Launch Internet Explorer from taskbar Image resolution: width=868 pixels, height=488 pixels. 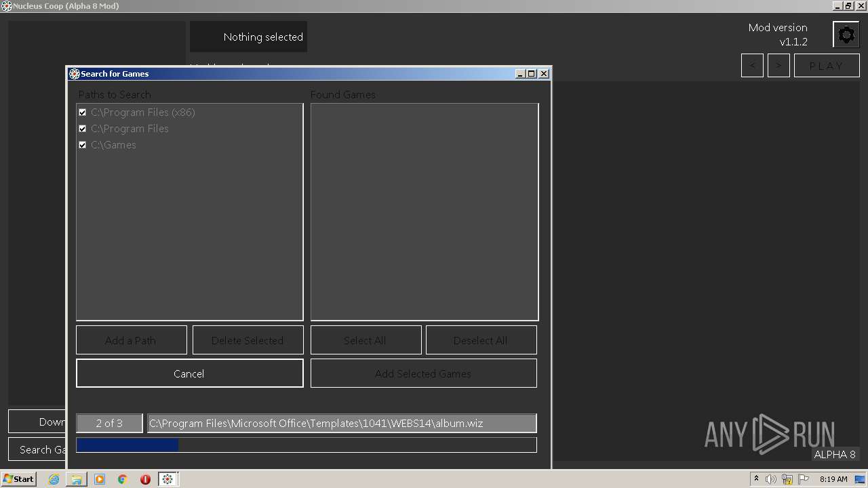54,479
